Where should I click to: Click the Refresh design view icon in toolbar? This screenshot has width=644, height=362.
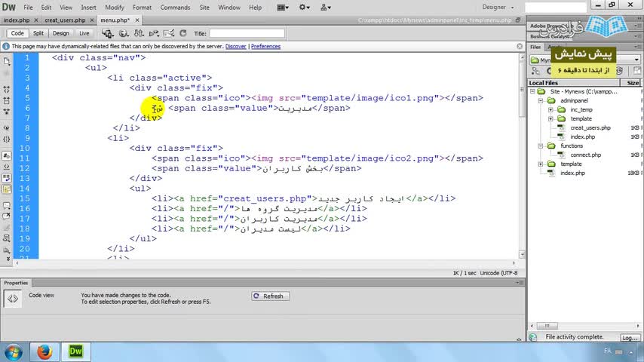pyautogui.click(x=183, y=33)
